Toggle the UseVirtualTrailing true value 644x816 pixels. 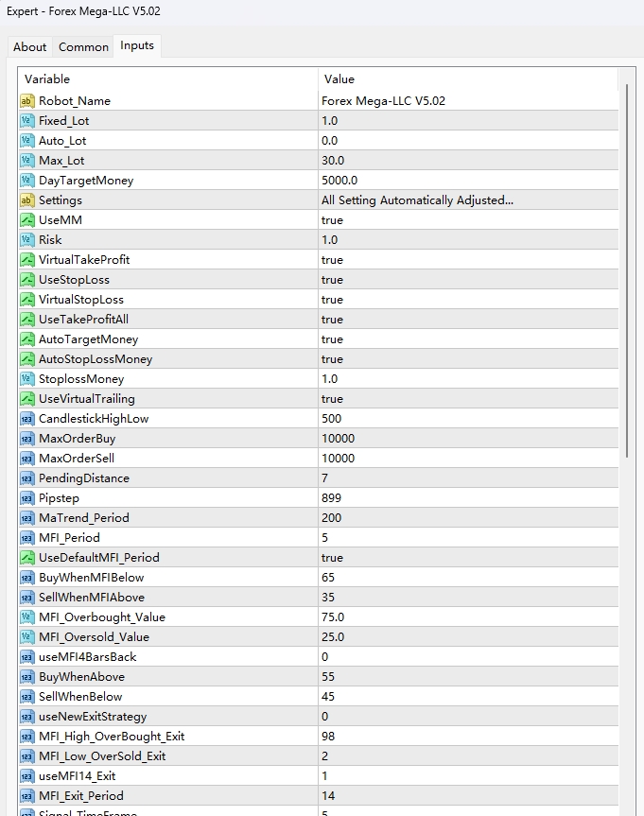tap(332, 399)
